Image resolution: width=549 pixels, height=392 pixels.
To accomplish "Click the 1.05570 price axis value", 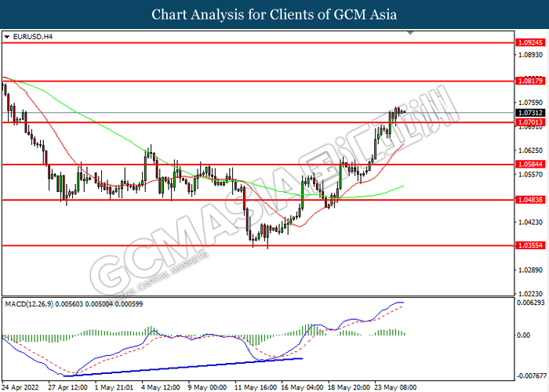I will [x=530, y=174].
